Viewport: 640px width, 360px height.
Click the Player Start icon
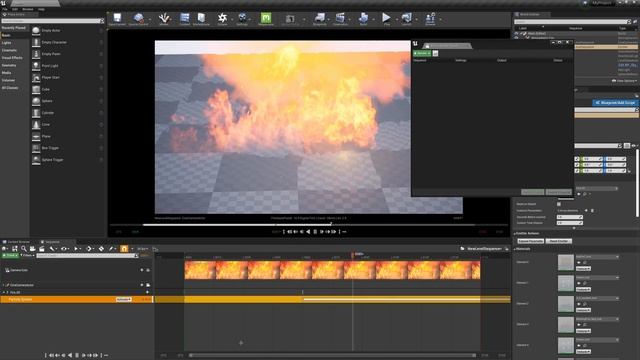pos(36,78)
